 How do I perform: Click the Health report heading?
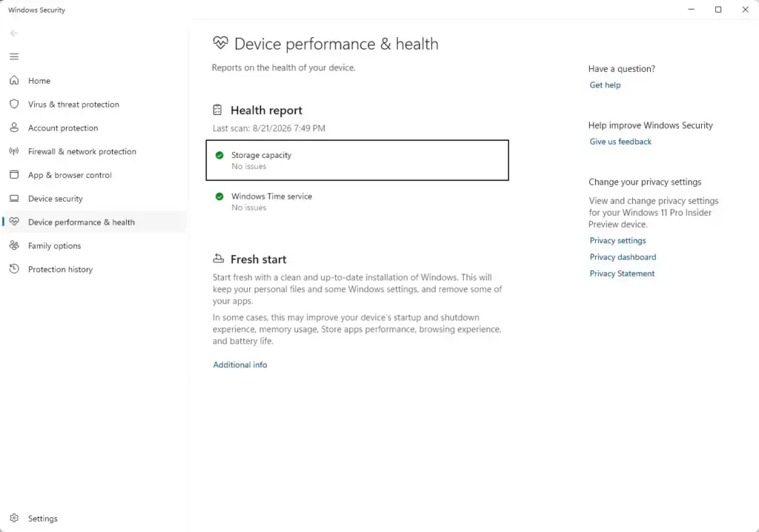266,110
